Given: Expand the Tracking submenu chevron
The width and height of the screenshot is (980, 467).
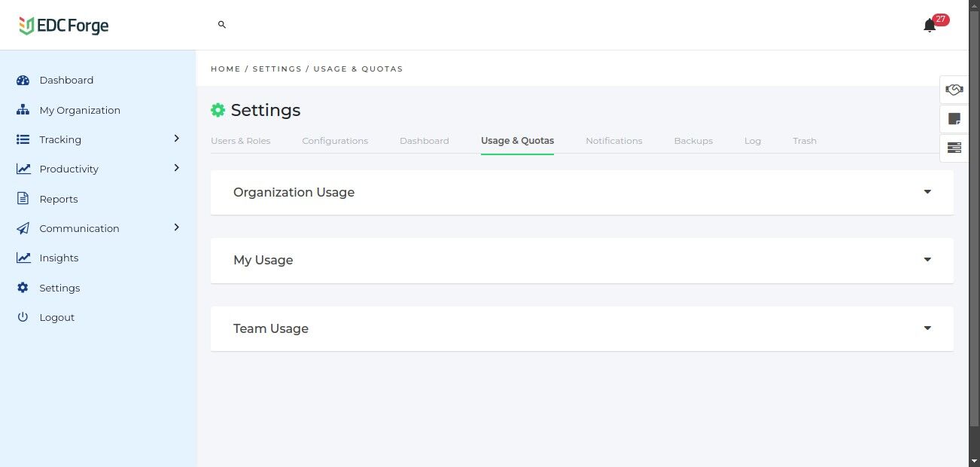Looking at the screenshot, I should tap(177, 139).
